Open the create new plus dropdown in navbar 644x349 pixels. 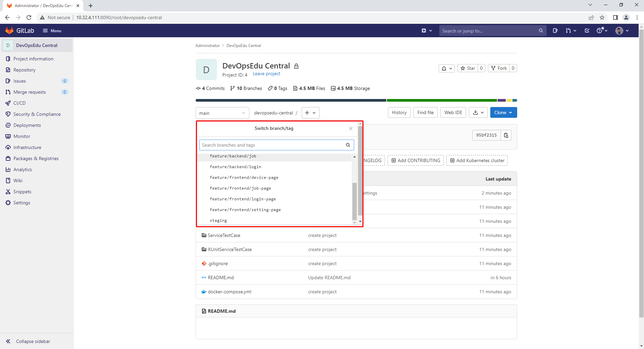427,31
